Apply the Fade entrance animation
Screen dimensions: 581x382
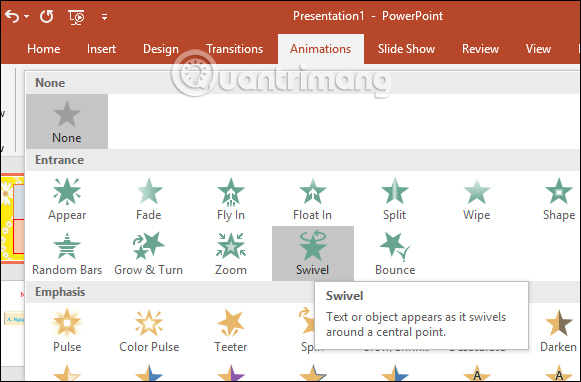pos(149,199)
